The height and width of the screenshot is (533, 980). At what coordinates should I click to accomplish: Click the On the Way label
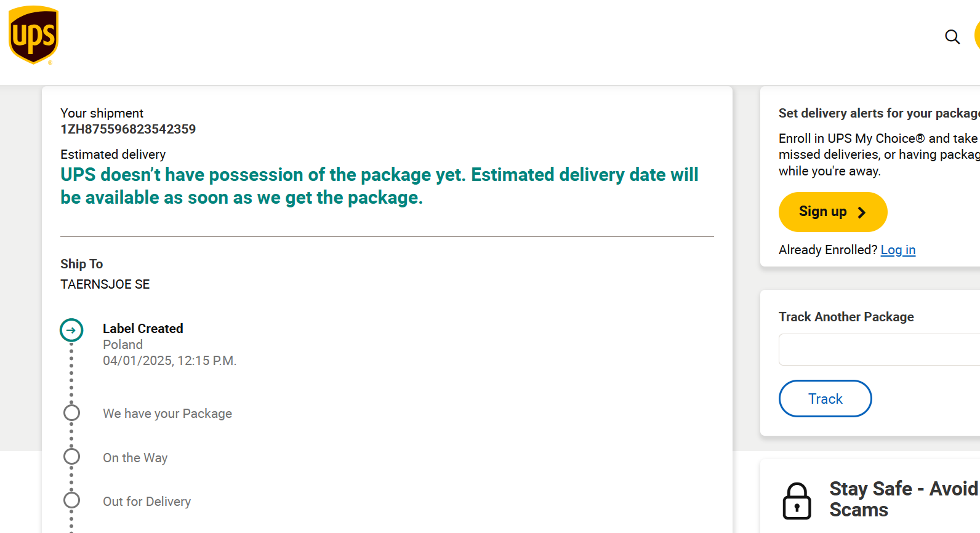135,458
